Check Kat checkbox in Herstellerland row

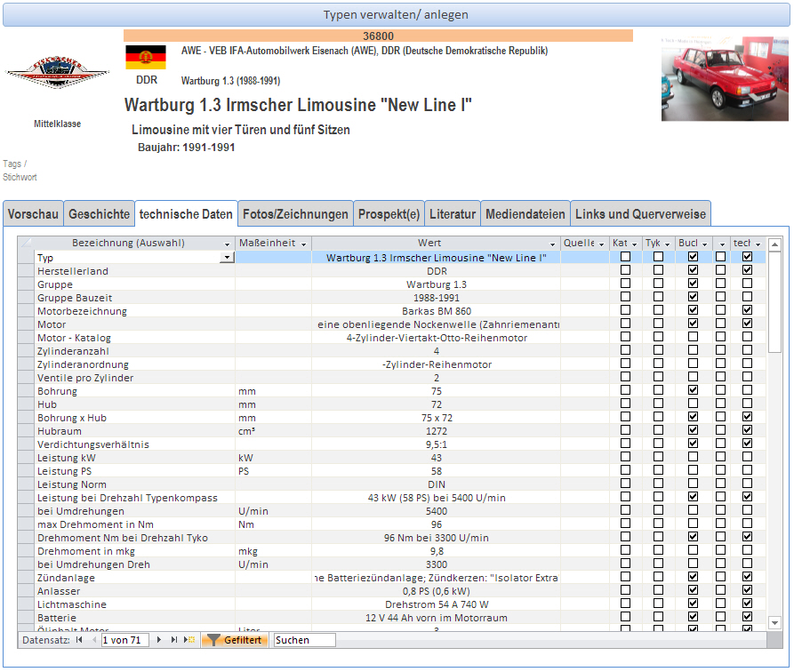pos(625,270)
